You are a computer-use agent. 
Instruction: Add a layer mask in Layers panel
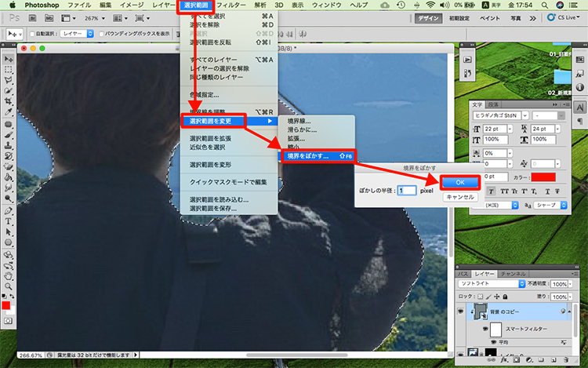(x=517, y=359)
